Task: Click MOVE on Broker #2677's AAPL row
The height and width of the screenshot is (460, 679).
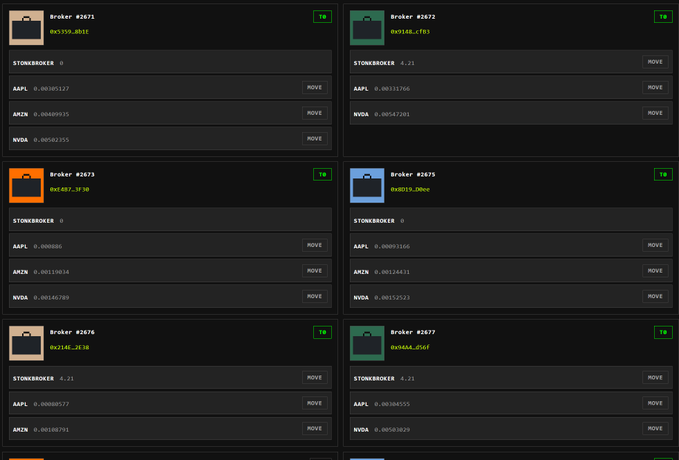Action: pyautogui.click(x=655, y=403)
